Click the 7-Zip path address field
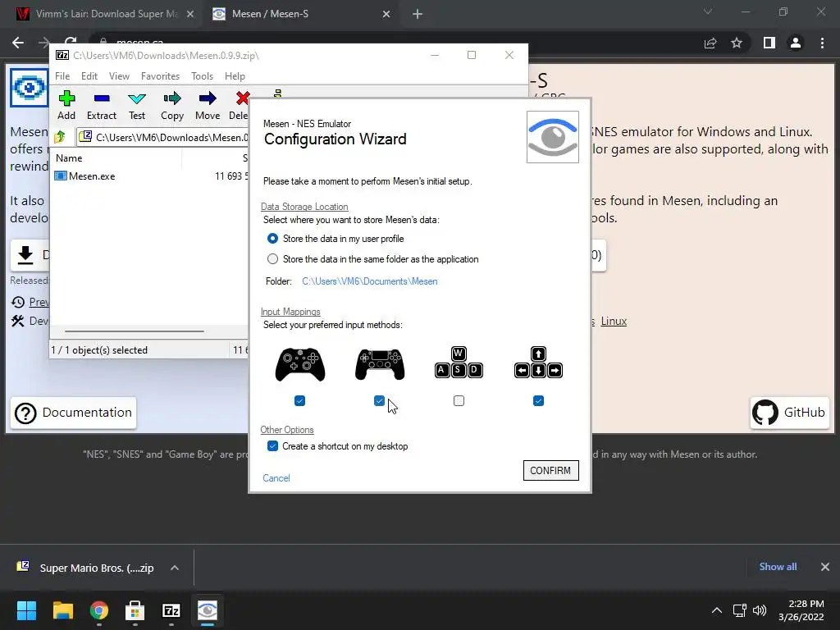Image resolution: width=840 pixels, height=630 pixels. tap(163, 137)
